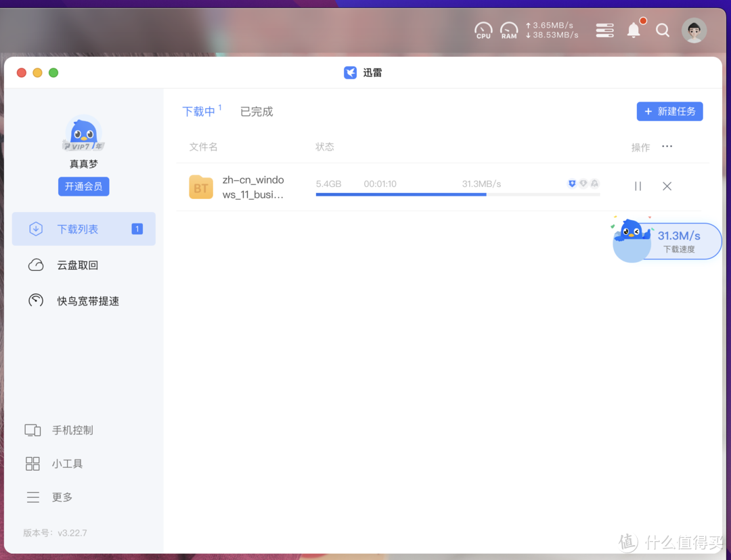Open the 小工具 tools panel

pyautogui.click(x=67, y=464)
